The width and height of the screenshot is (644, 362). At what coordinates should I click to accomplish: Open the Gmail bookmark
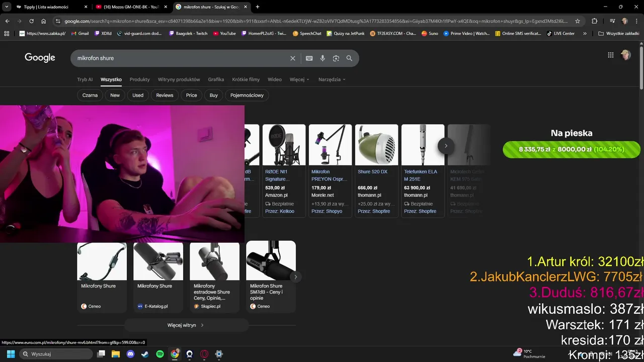pos(80,34)
